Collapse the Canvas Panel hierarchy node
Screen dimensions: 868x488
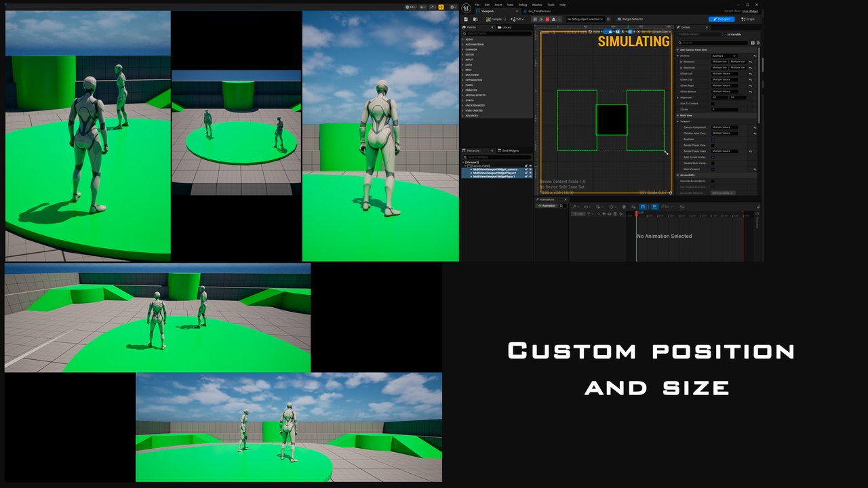click(x=465, y=166)
